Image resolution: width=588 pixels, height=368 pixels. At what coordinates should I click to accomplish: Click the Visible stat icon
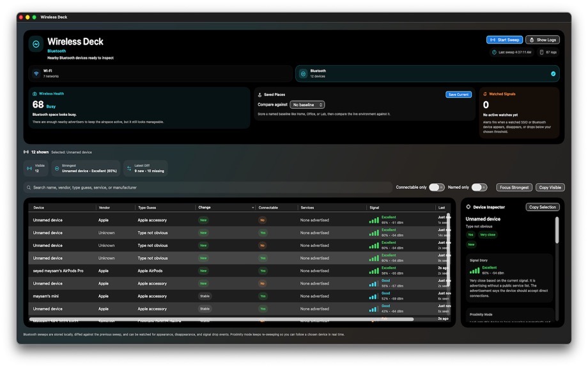pos(29,168)
